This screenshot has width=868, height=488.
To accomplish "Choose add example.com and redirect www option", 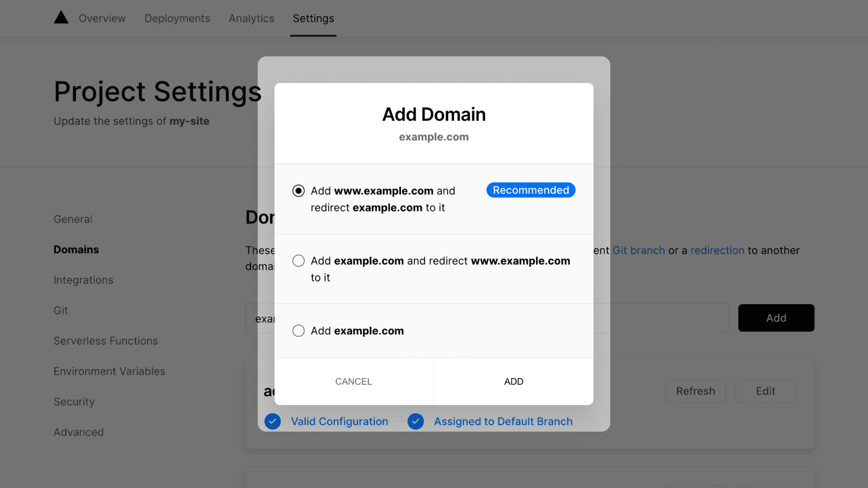I will [x=298, y=261].
